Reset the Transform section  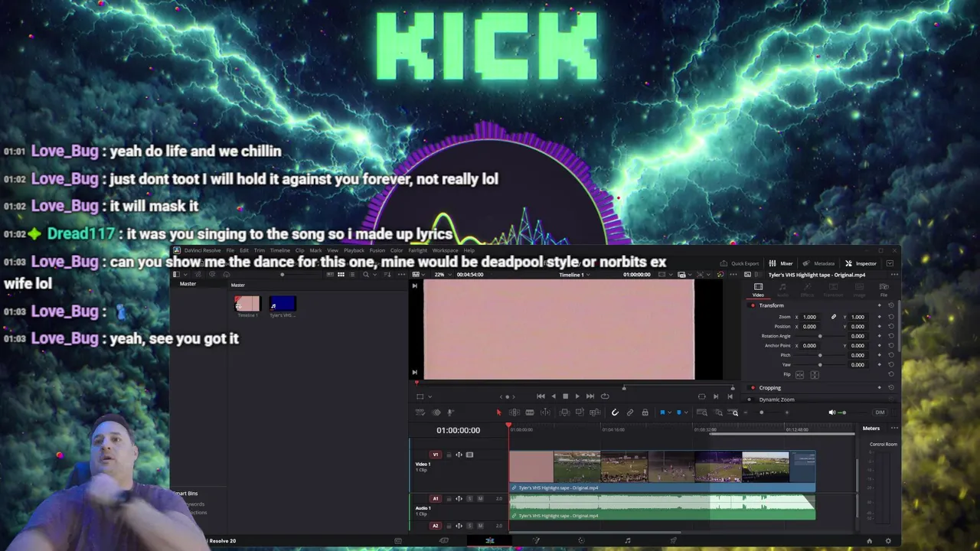(x=891, y=305)
